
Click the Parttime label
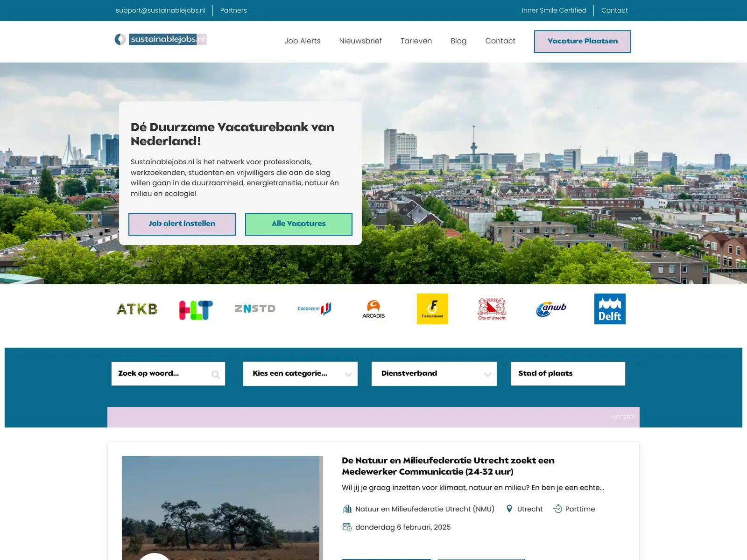pyautogui.click(x=580, y=509)
